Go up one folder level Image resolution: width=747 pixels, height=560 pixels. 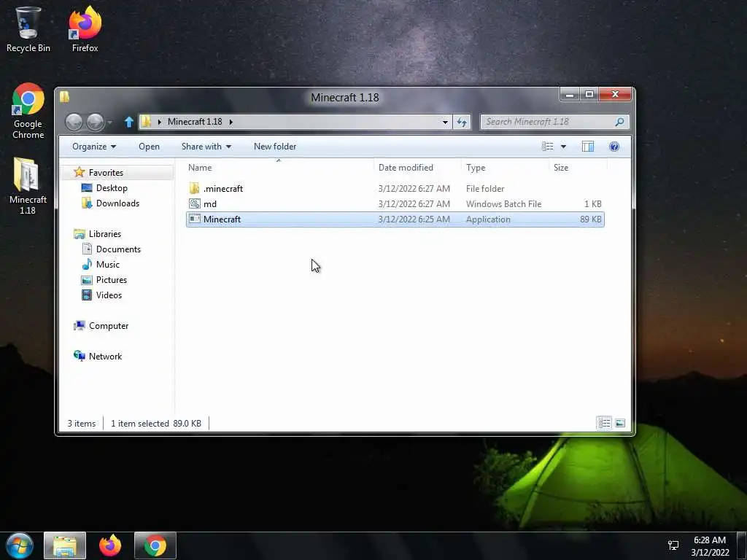[x=128, y=122]
